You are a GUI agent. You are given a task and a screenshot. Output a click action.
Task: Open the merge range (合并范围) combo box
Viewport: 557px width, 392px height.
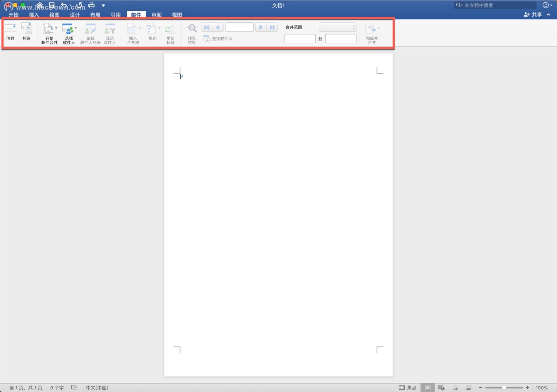pyautogui.click(x=337, y=27)
